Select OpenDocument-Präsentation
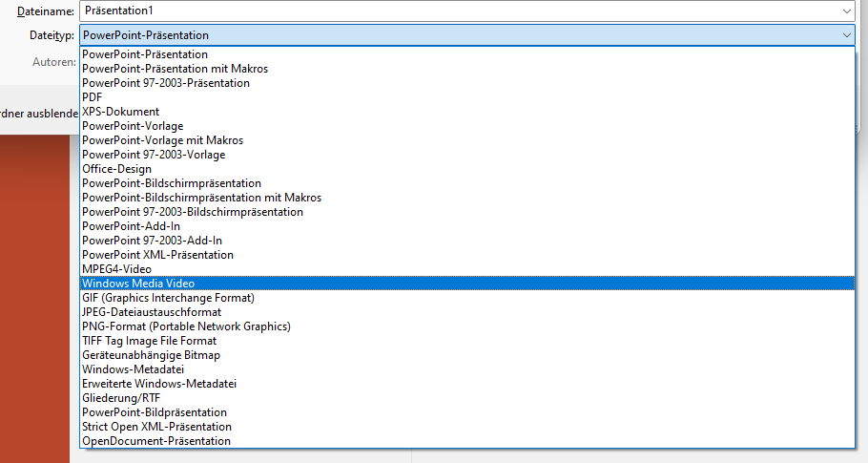Viewport: 868px width, 463px height. tap(467, 441)
